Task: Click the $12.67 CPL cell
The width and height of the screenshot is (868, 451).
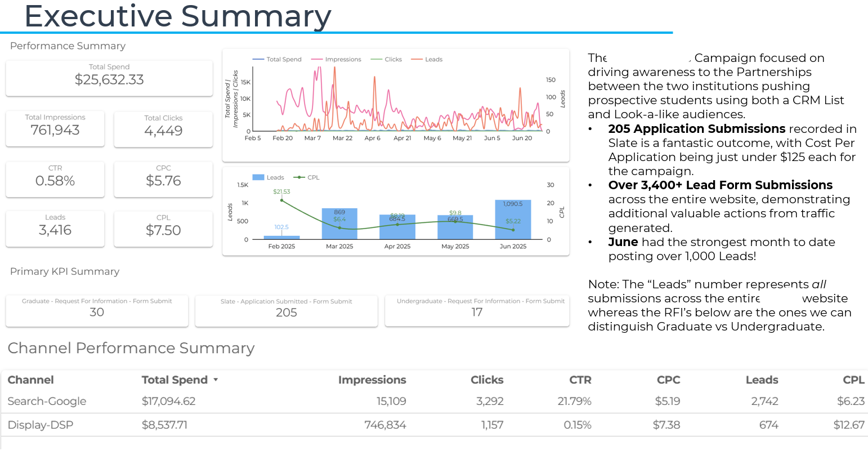Action: tap(849, 425)
